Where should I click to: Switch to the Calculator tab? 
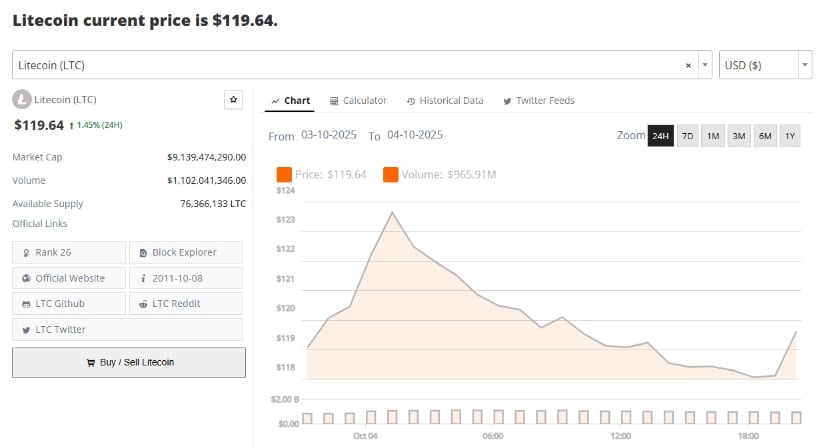(358, 101)
